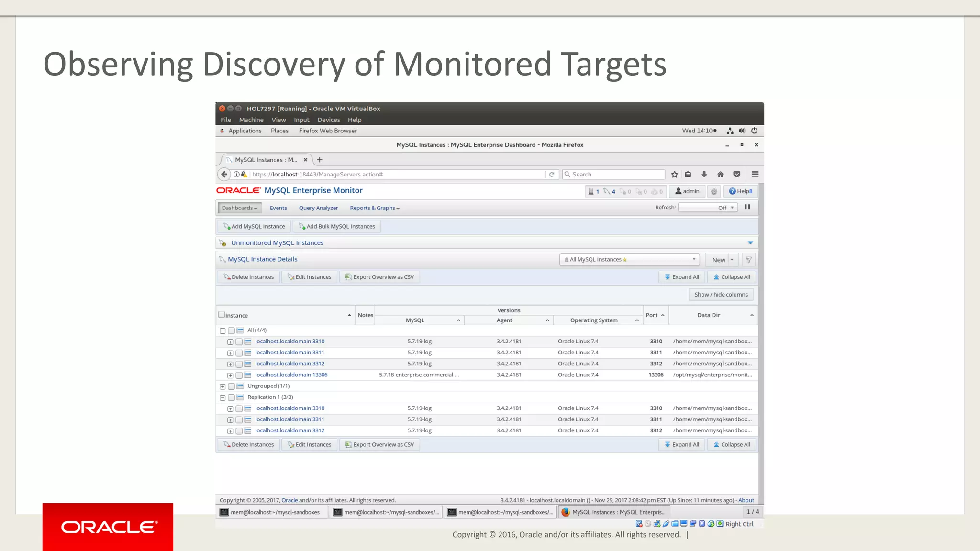Pause refresh with the pause icon
Viewport: 980px width, 551px height.
click(747, 207)
